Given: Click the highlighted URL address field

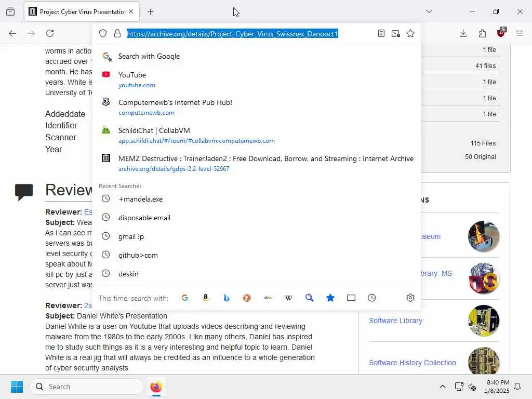Looking at the screenshot, I should (232, 34).
